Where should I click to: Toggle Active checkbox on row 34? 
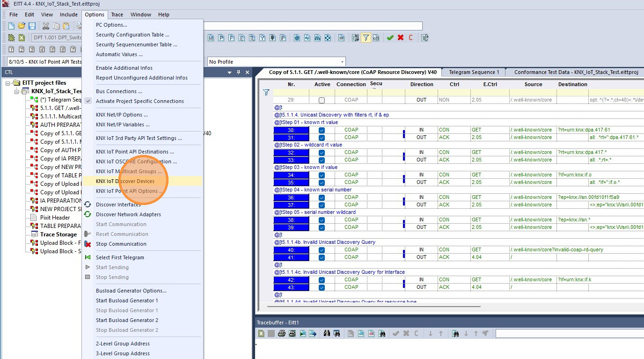click(x=322, y=175)
